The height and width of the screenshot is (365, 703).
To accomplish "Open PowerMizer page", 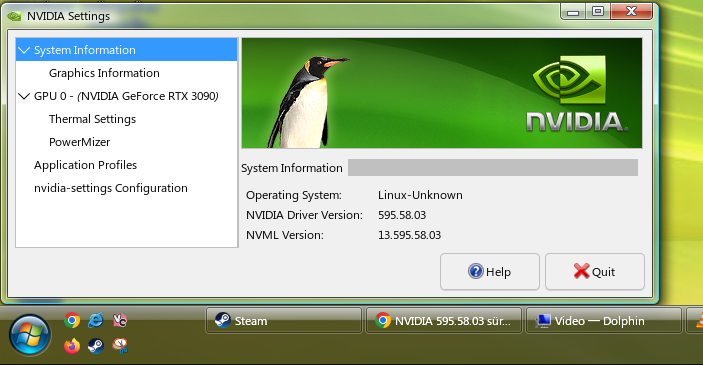I will pos(79,142).
